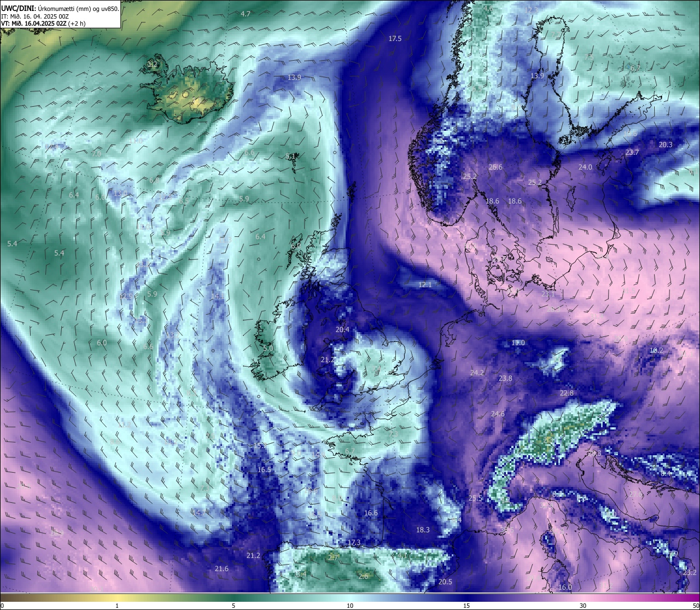
Task: Click the colorbar tick label 30
Action: [583, 605]
